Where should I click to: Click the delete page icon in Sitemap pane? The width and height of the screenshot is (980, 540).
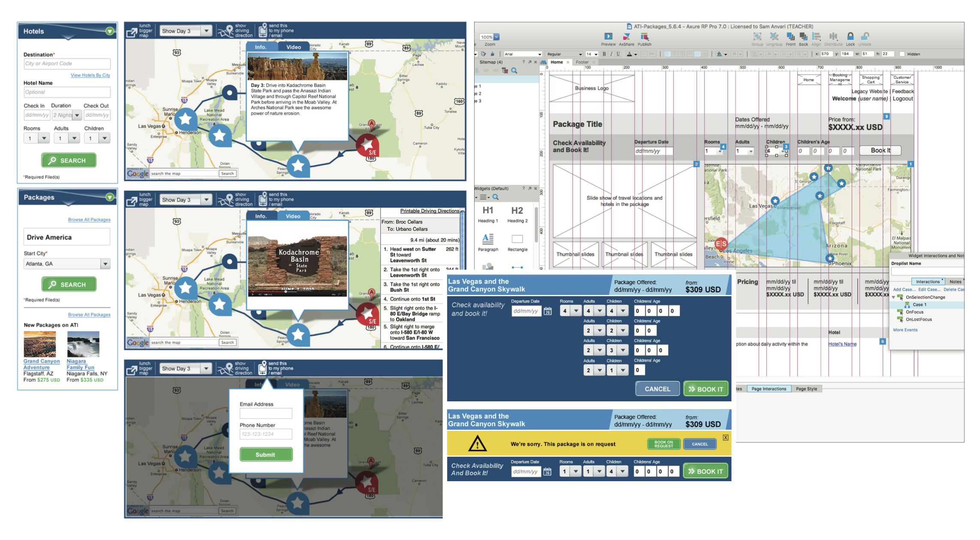(x=505, y=71)
